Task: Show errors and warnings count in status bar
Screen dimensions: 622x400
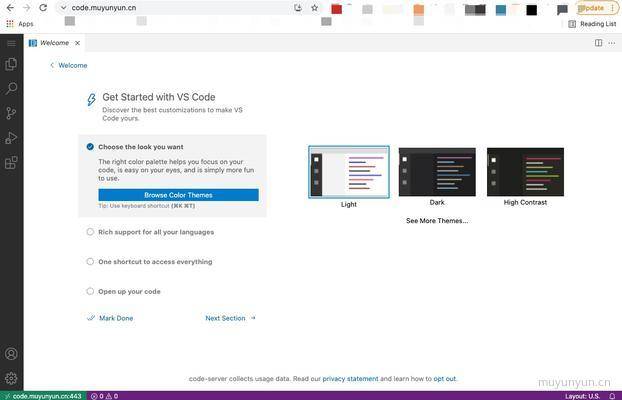Action: pos(104,396)
